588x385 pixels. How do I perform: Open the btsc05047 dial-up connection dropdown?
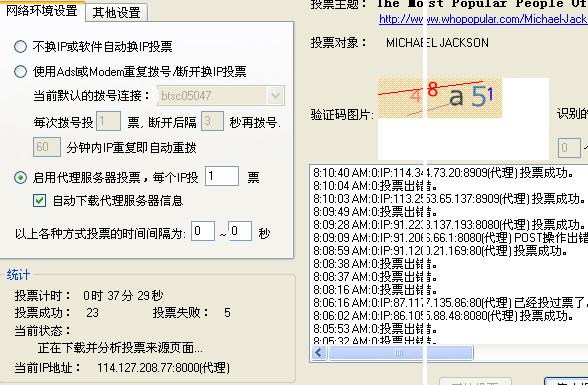click(x=276, y=96)
